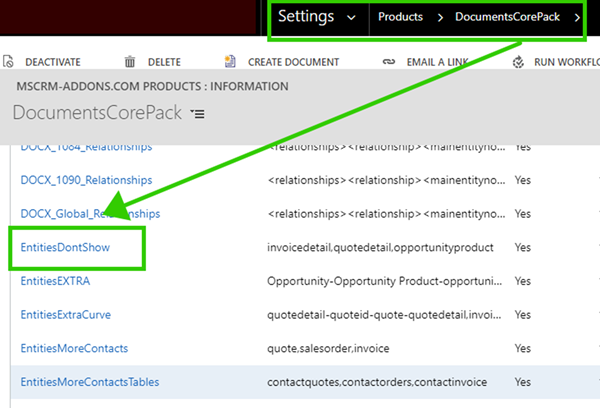Open the form selector beside DocumentsCorePack title
Image resolution: width=600 pixels, height=408 pixels.
pyautogui.click(x=198, y=114)
